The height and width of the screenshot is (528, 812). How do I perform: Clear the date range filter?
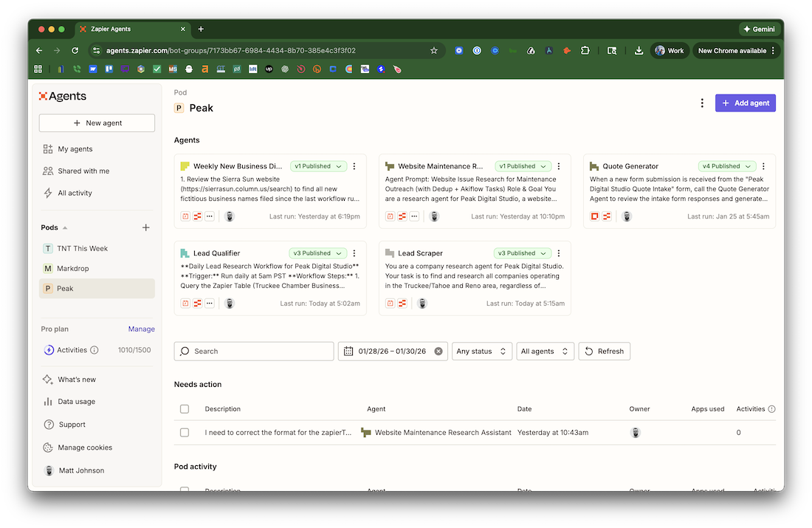pyautogui.click(x=438, y=352)
